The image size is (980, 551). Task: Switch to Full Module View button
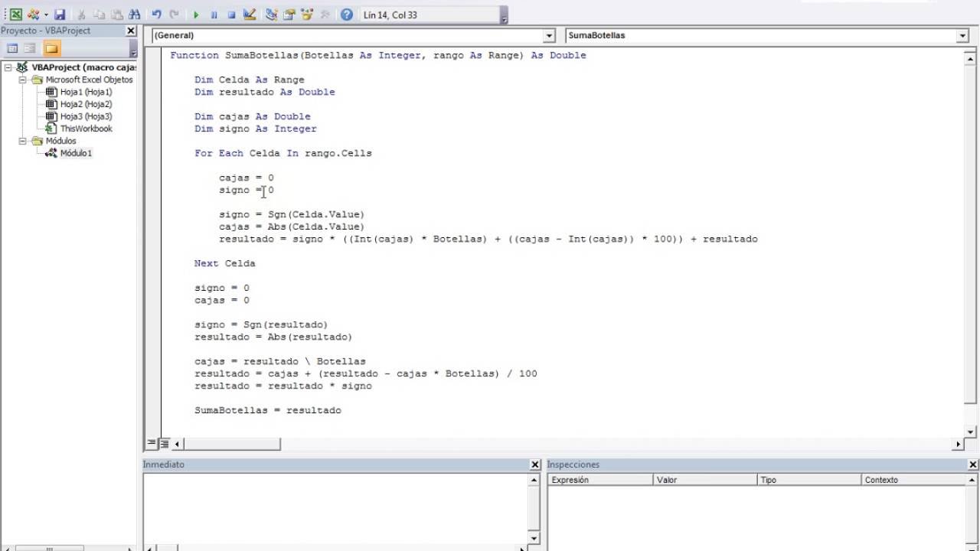(x=164, y=444)
